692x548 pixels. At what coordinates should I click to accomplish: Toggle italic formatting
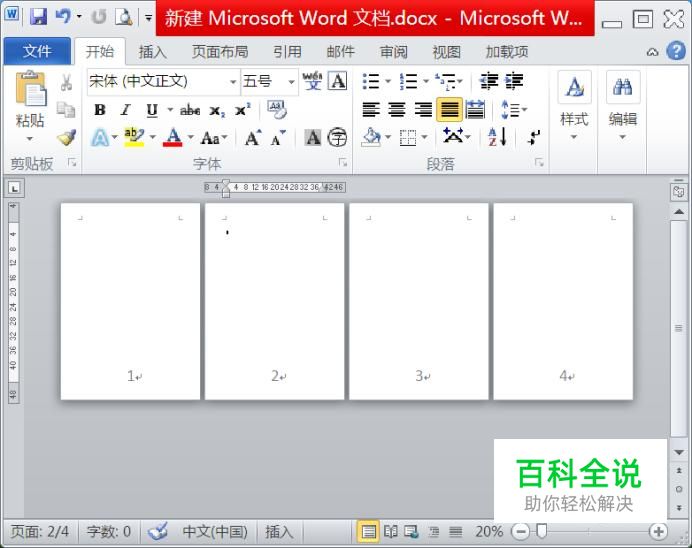click(126, 110)
